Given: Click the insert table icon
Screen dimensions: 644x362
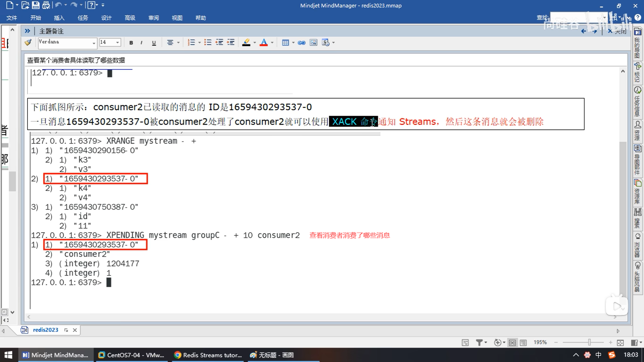Looking at the screenshot, I should (285, 43).
